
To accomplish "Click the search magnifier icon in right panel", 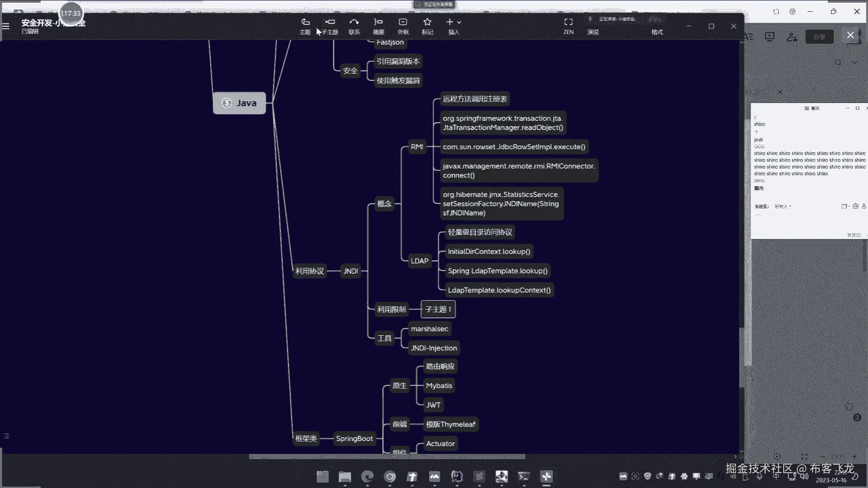I will 838,62.
